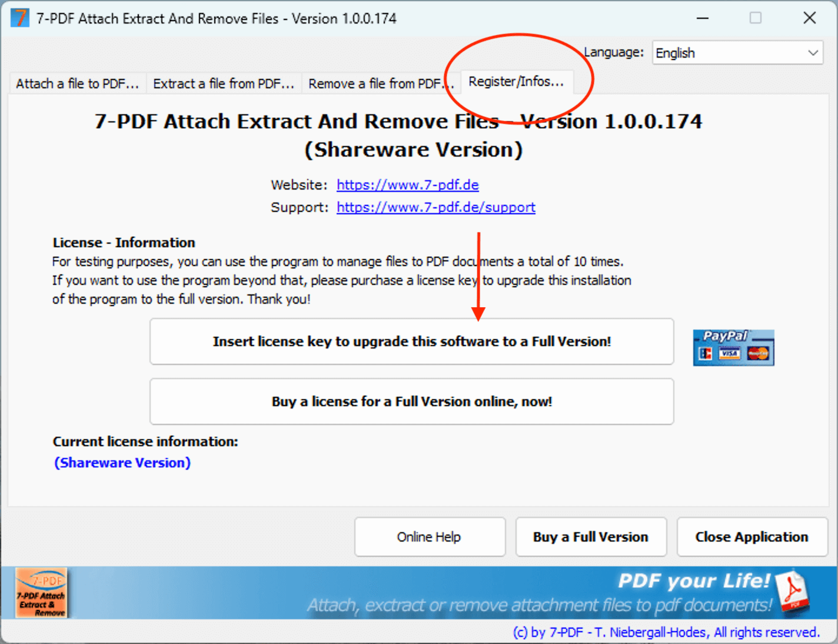Minimize the 7-PDF window
The image size is (838, 644).
pos(703,18)
